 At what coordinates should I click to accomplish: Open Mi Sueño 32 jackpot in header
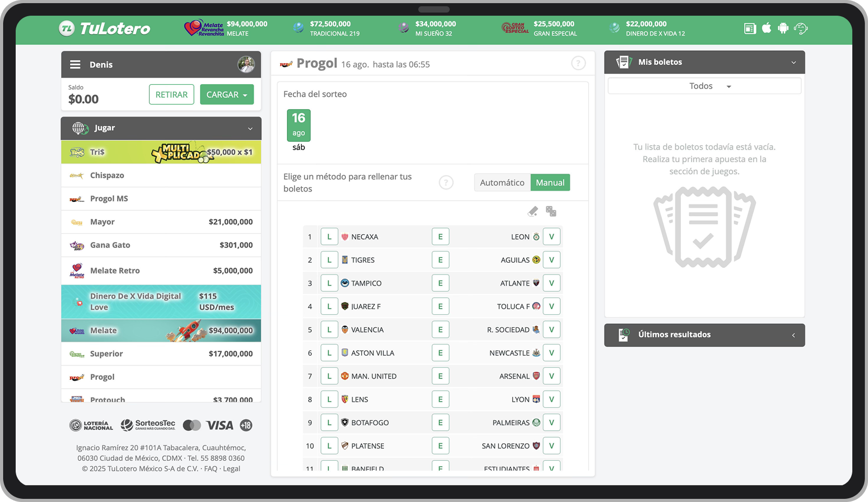point(427,28)
